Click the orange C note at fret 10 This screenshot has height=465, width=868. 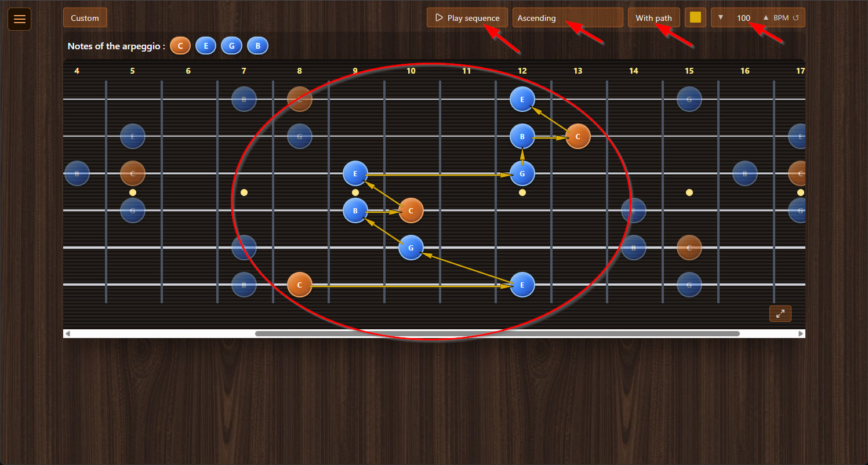[411, 210]
